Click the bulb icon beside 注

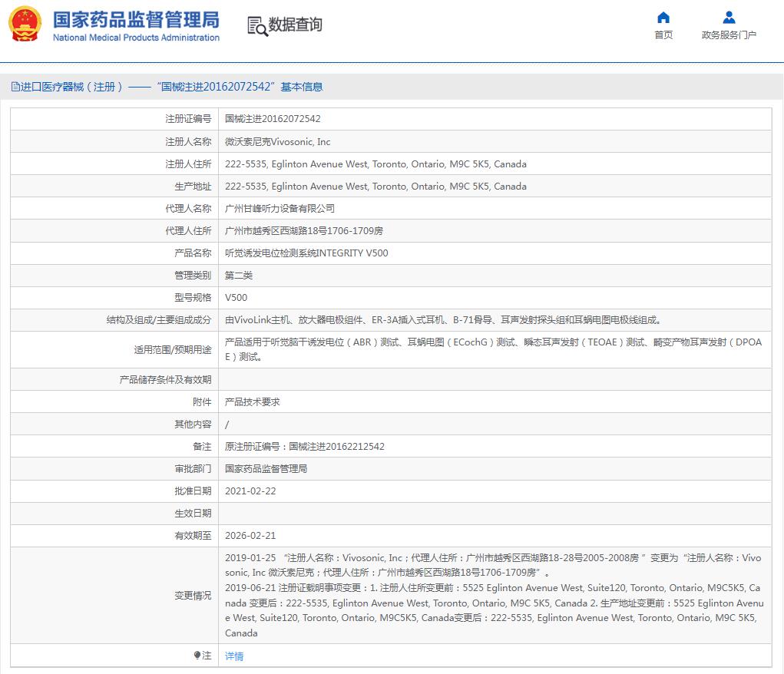(197, 656)
